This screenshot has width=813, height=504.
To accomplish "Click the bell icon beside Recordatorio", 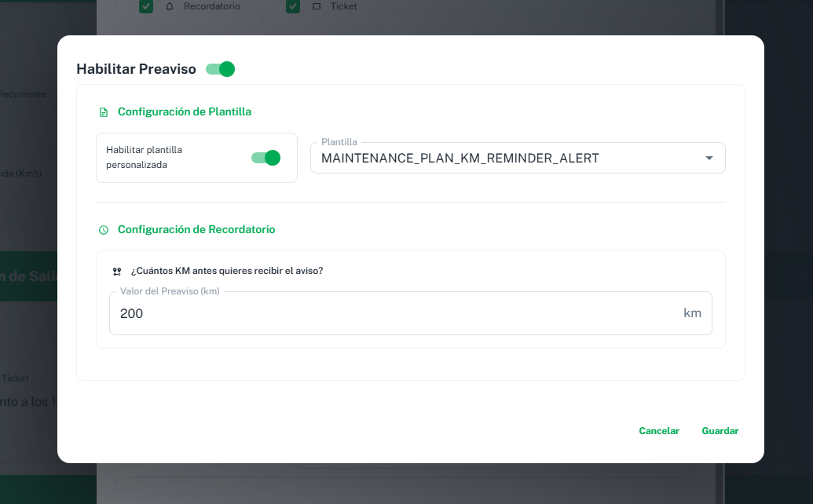I will pos(170,6).
